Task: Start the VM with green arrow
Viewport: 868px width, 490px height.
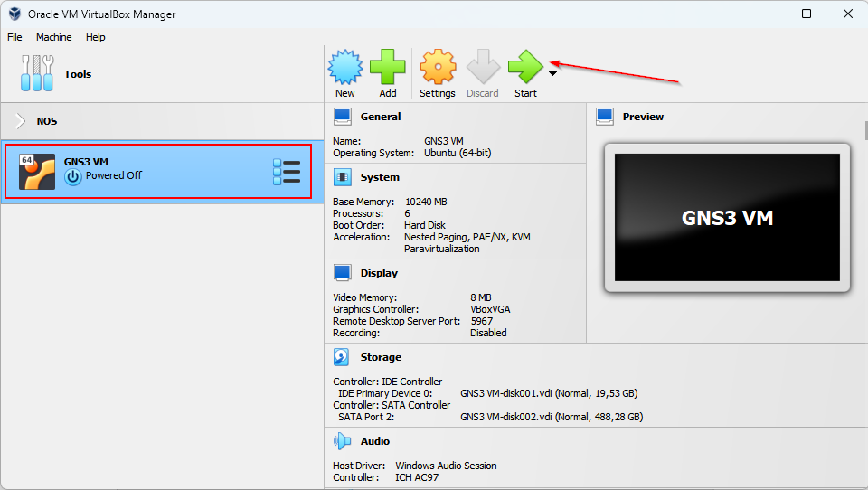Action: click(x=524, y=68)
